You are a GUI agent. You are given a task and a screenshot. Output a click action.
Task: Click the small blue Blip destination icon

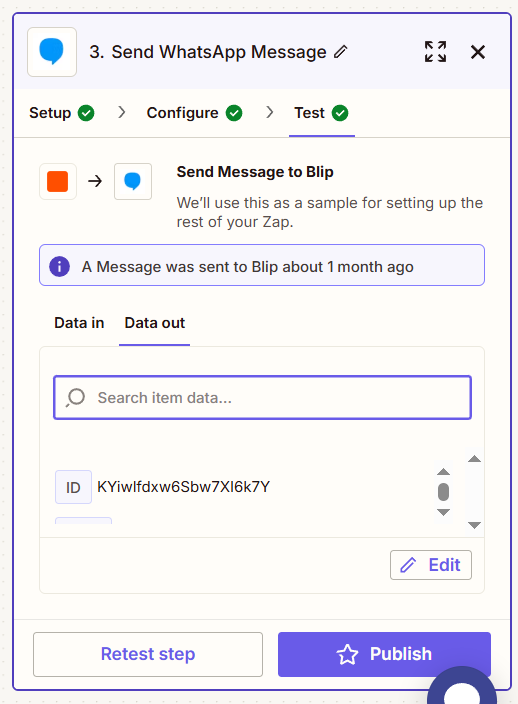[133, 181]
